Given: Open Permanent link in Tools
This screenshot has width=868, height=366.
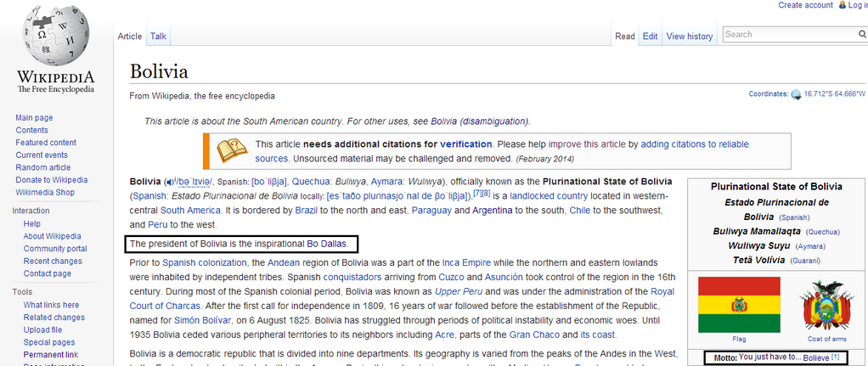Looking at the screenshot, I should (x=50, y=355).
